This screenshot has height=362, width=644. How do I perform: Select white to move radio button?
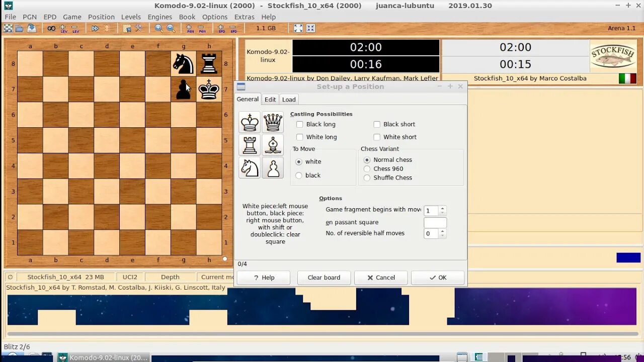pos(299,162)
